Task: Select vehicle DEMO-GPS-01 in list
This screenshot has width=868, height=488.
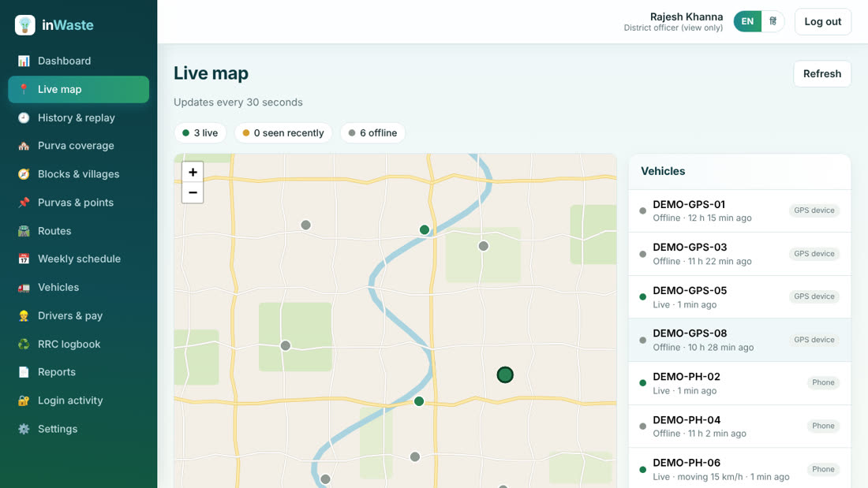Action: point(739,210)
